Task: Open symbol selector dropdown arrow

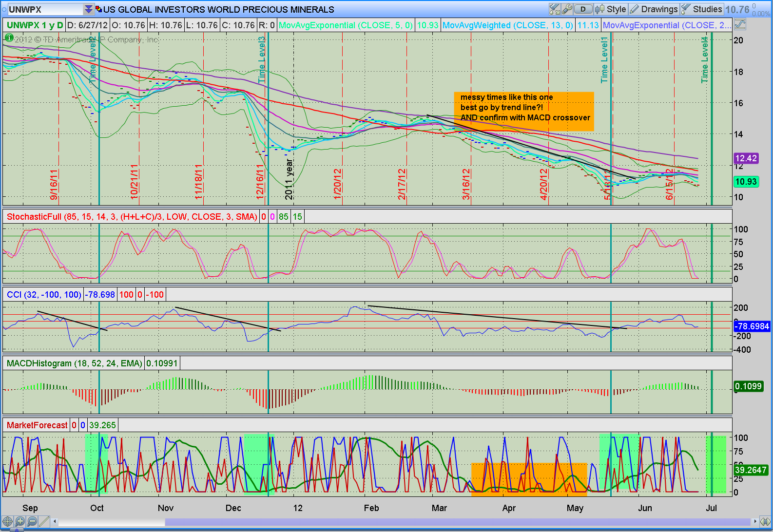Action: (88, 9)
